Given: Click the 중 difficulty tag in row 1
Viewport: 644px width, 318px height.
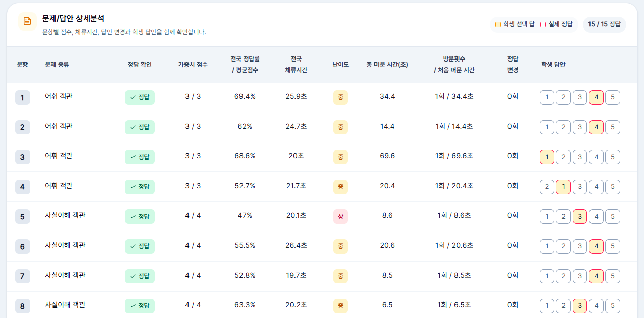Looking at the screenshot, I should point(340,97).
